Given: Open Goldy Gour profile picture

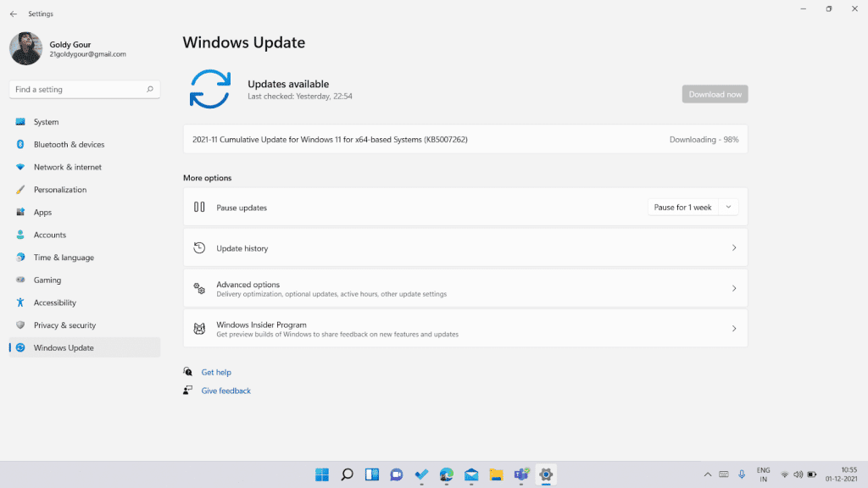Looking at the screenshot, I should pyautogui.click(x=25, y=48).
